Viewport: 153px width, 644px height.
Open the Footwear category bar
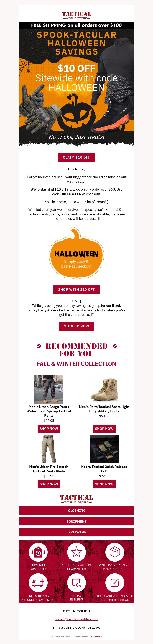76,532
